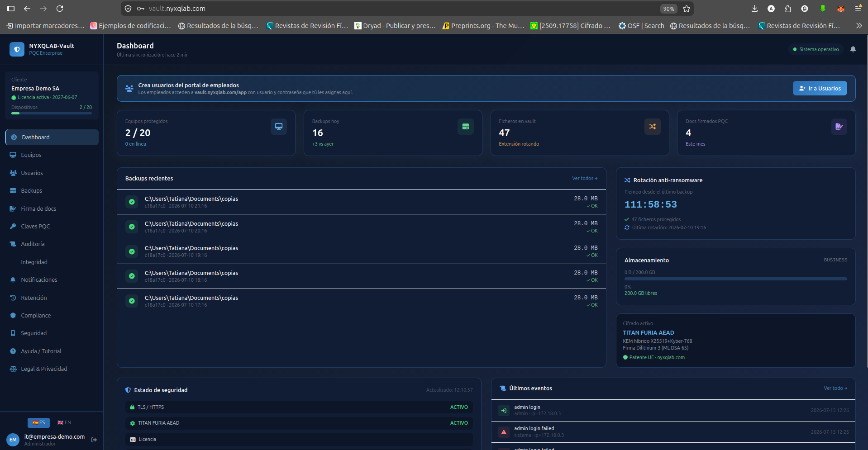Click status check icon of 17:16 backup
This screenshot has width=868, height=450.
132,301
